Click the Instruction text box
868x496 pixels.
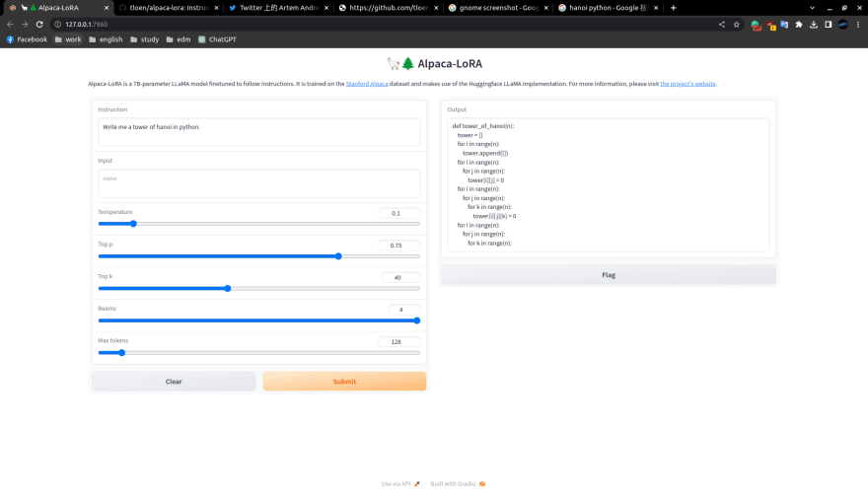click(x=259, y=132)
